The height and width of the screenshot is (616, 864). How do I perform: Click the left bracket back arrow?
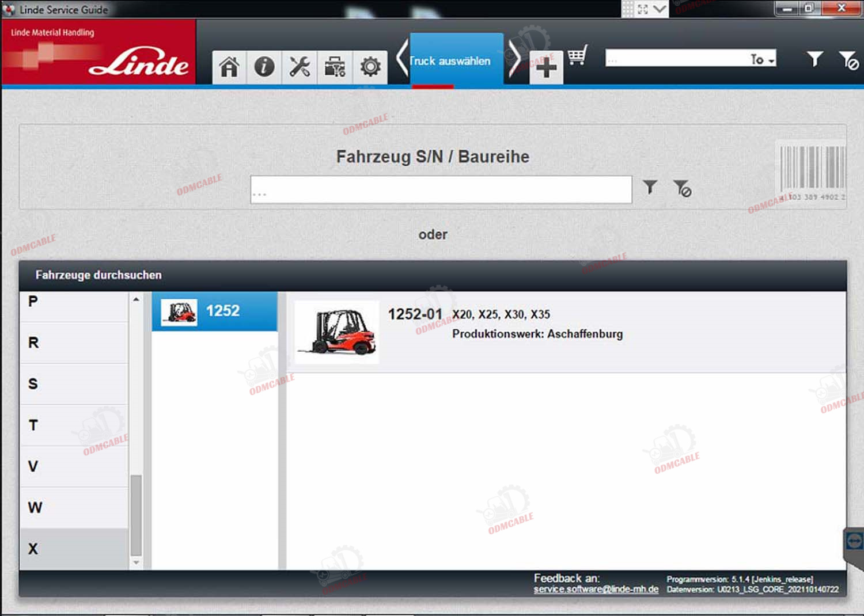pyautogui.click(x=402, y=59)
